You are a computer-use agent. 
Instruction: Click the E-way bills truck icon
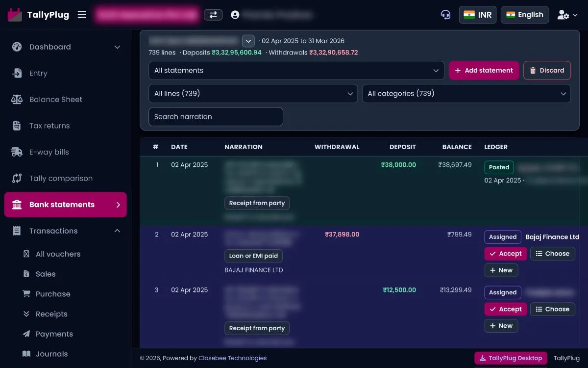pyautogui.click(x=17, y=152)
